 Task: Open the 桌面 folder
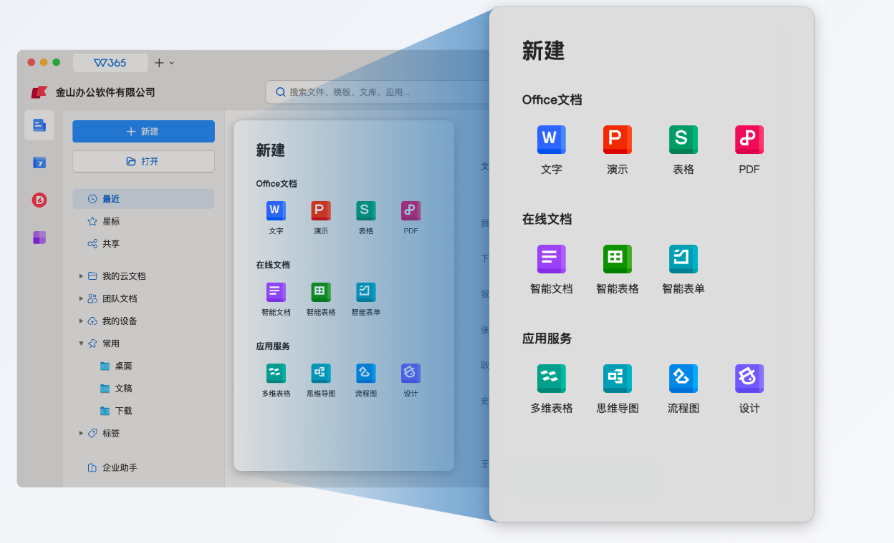click(x=123, y=366)
